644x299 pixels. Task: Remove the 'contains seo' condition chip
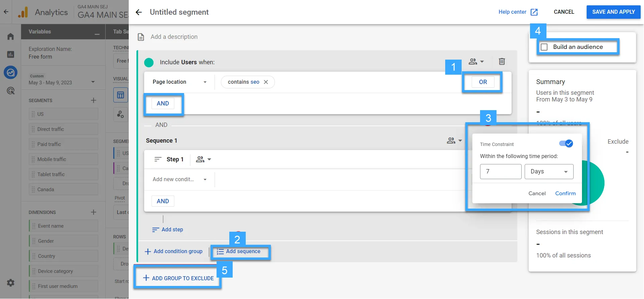266,82
